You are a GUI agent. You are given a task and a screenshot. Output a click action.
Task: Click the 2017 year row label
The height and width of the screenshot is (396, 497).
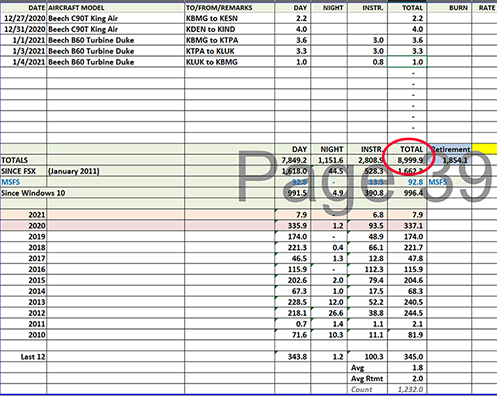coord(23,258)
